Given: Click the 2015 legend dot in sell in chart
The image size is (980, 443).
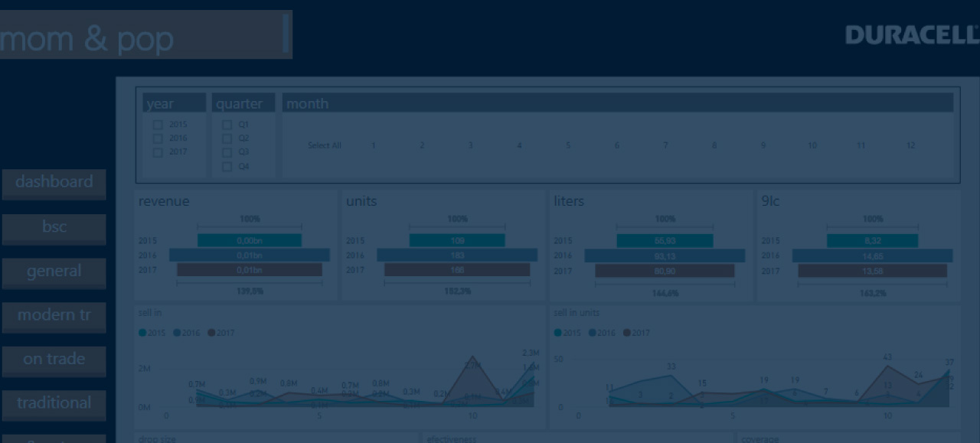Looking at the screenshot, I should click(142, 333).
